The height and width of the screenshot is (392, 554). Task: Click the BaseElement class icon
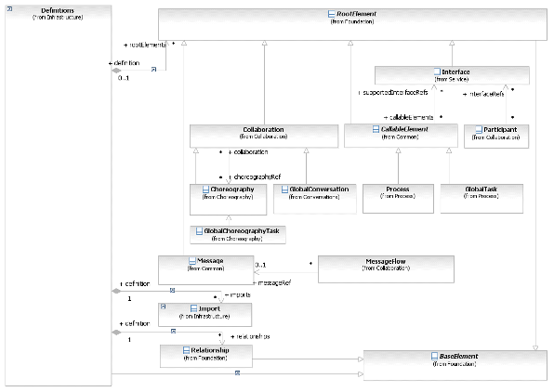coord(435,356)
